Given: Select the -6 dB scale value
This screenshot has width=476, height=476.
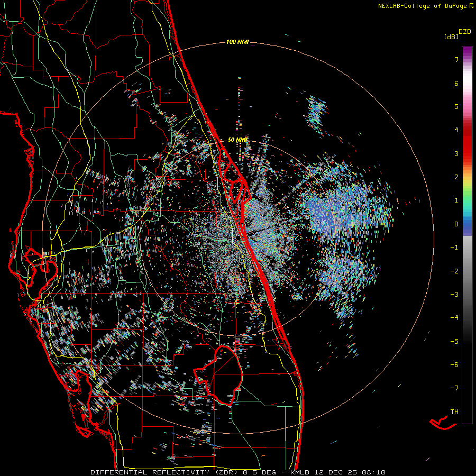Looking at the screenshot, I should tap(454, 364).
